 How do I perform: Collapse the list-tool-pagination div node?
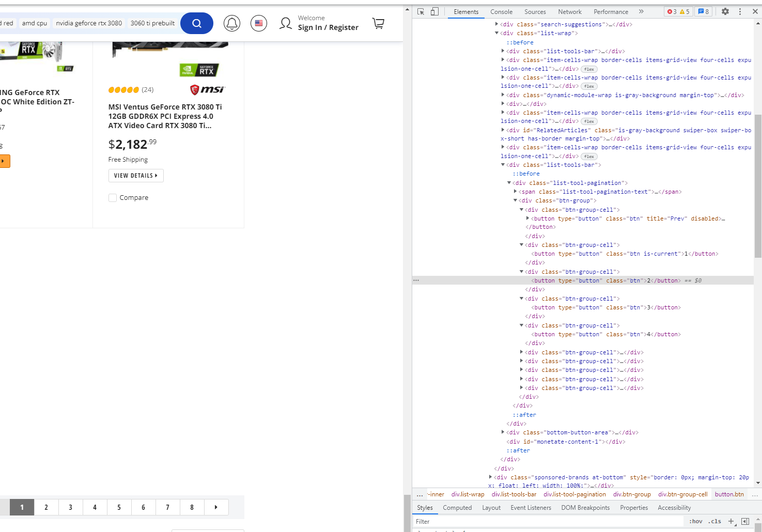[509, 183]
